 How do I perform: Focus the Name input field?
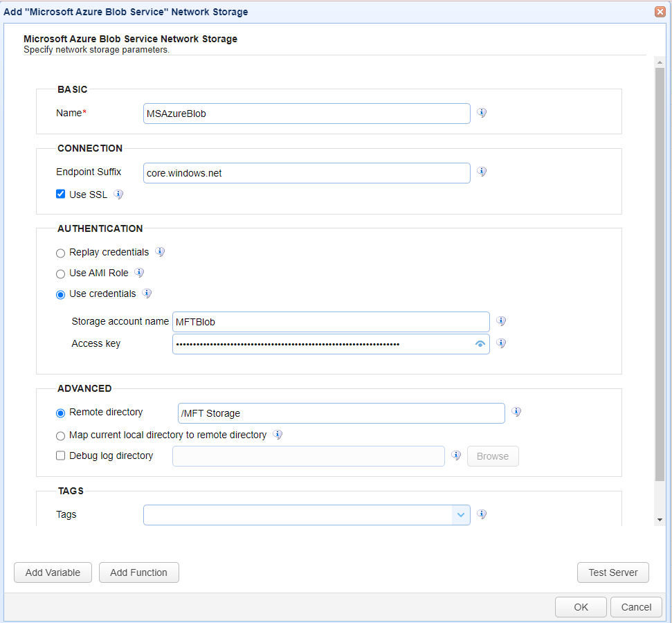coord(307,114)
